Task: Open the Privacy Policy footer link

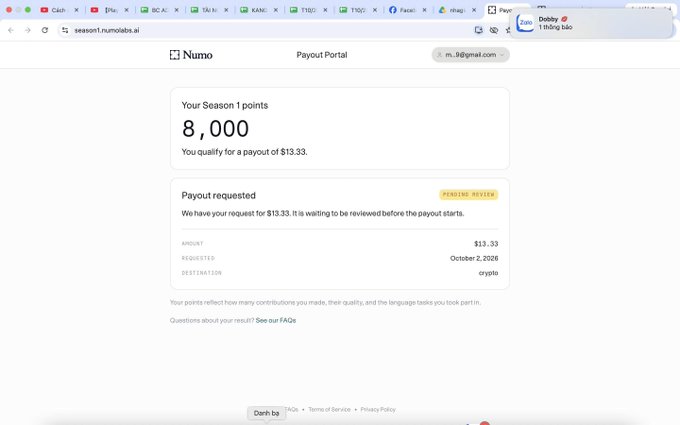Action: click(378, 409)
